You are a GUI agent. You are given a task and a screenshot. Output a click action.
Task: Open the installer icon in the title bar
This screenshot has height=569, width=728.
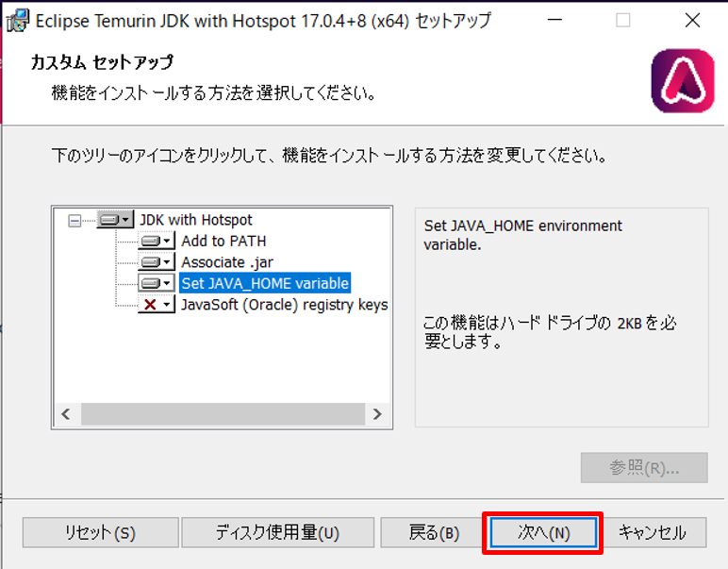click(x=18, y=21)
